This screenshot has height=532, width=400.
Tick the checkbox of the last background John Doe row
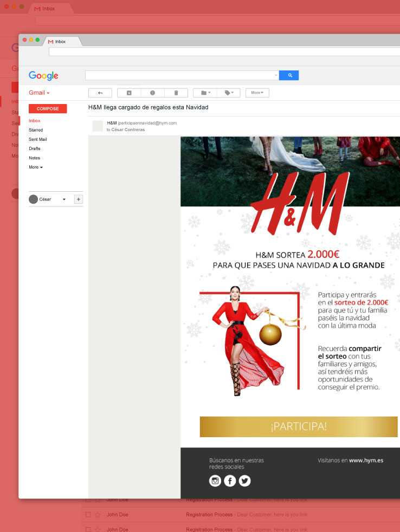(88, 529)
